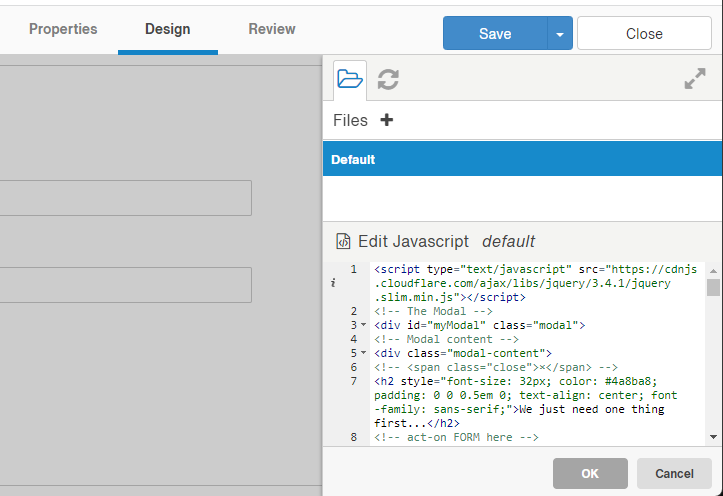The width and height of the screenshot is (723, 496).
Task: Select the open folder files icon tab
Action: [350, 79]
